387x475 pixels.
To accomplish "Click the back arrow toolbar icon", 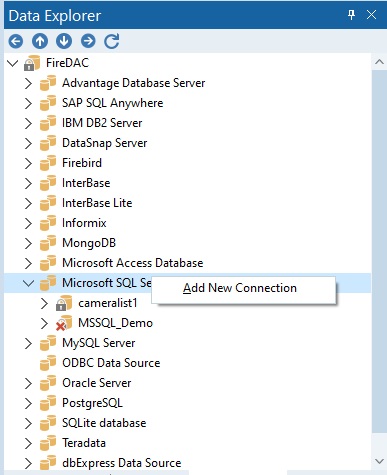I will tap(16, 41).
